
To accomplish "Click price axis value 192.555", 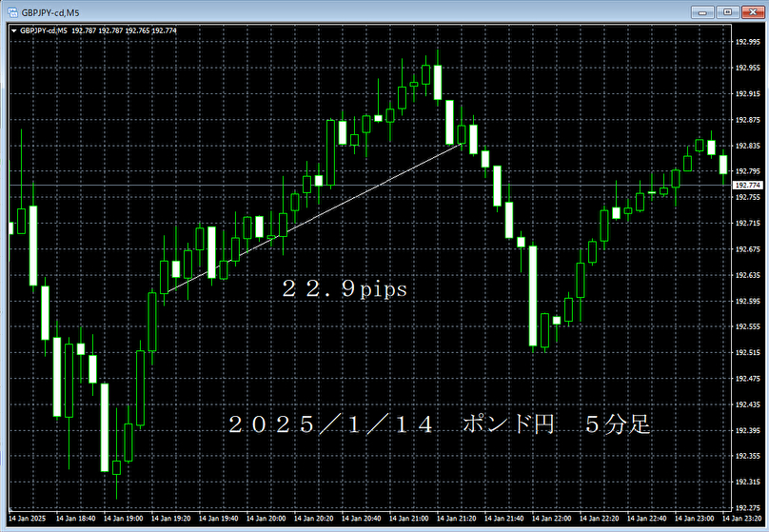I will point(748,326).
